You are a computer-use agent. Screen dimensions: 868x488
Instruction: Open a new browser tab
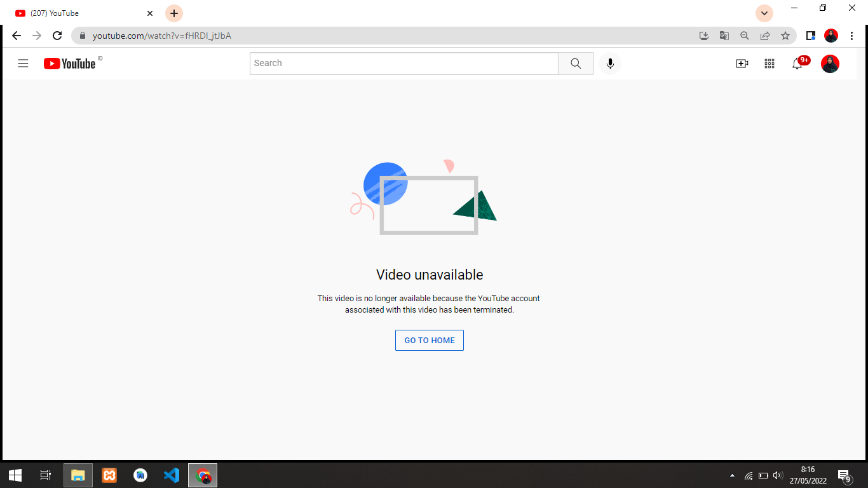point(174,13)
